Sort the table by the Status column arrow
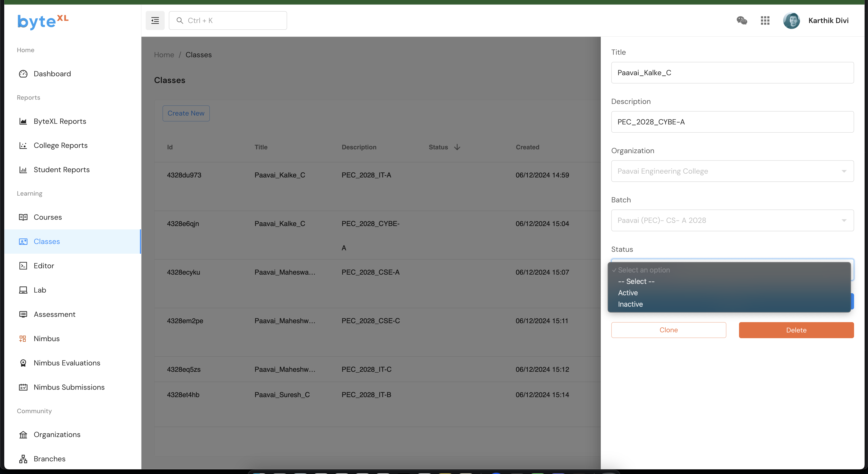 tap(457, 147)
